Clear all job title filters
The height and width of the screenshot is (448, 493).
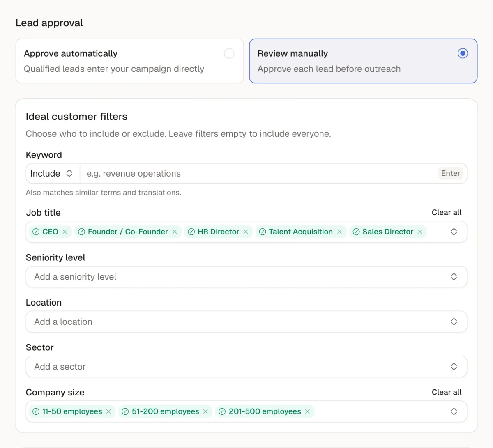pyautogui.click(x=447, y=212)
